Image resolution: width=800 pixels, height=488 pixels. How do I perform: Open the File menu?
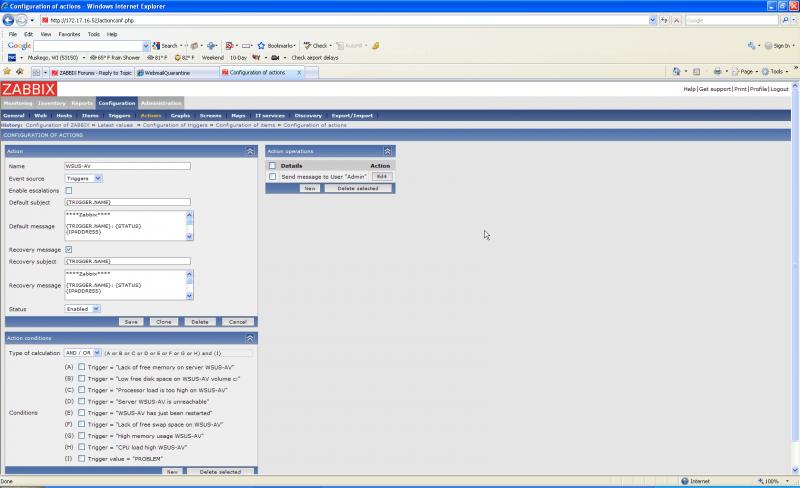coord(13,34)
